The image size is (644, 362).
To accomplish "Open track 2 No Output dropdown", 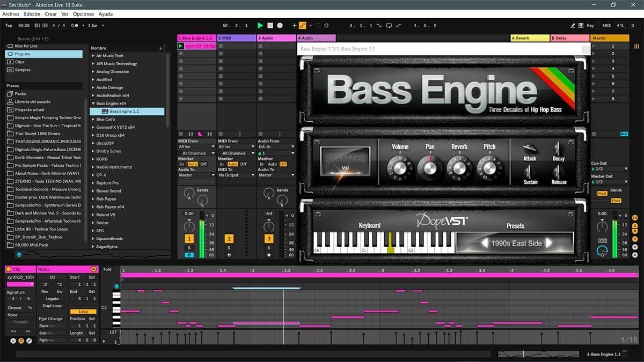I will pos(236,175).
